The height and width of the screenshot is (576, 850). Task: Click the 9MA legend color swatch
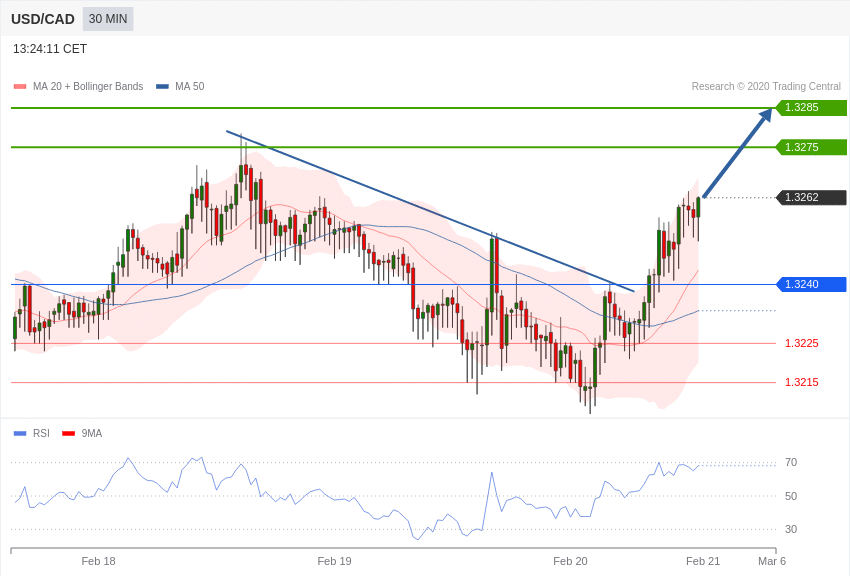(x=68, y=433)
